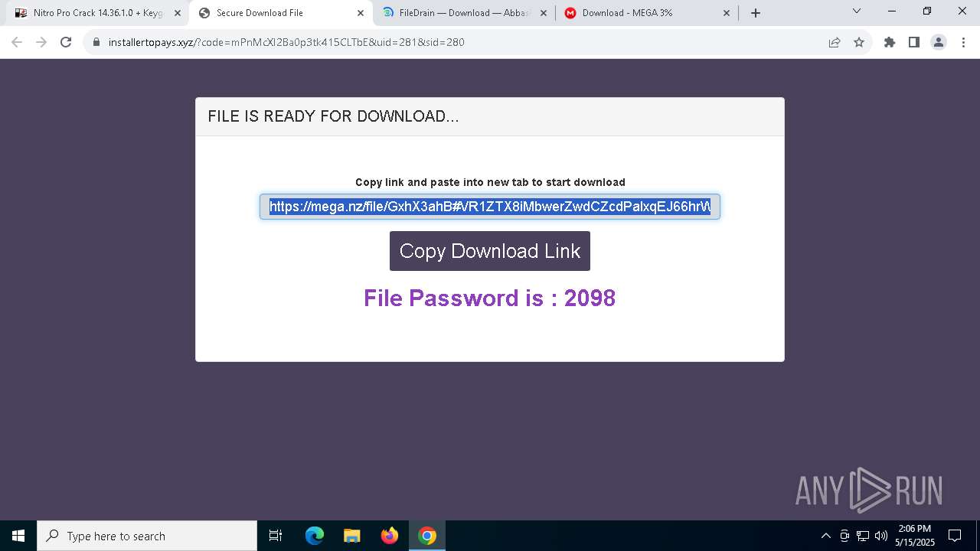Open the notification center icon
Image resolution: width=980 pixels, height=551 pixels.
(x=955, y=536)
